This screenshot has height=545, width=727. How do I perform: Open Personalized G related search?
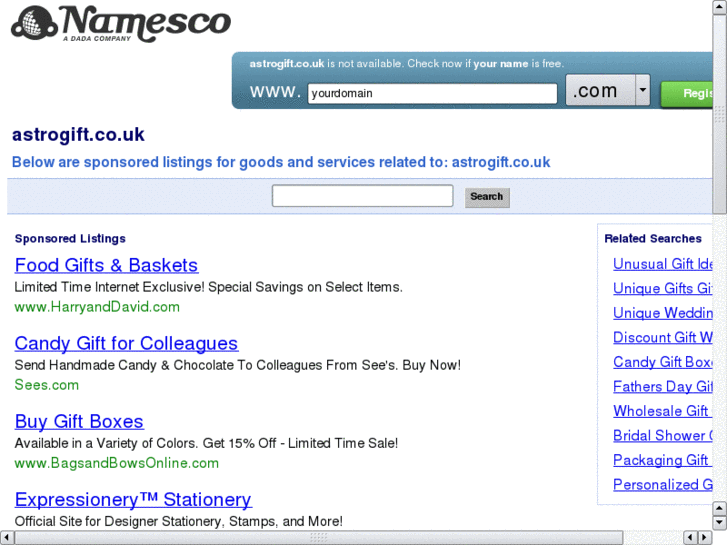[663, 485]
